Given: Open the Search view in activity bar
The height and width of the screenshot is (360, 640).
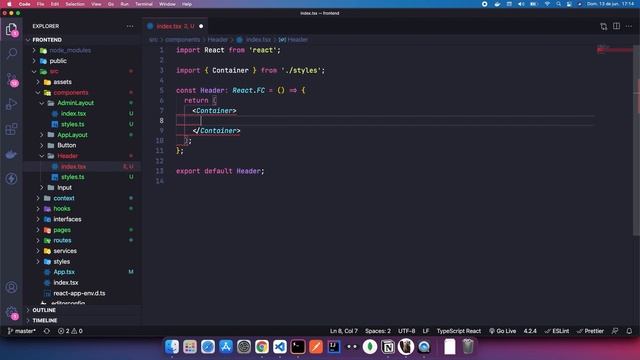Looking at the screenshot, I should coord(12,53).
